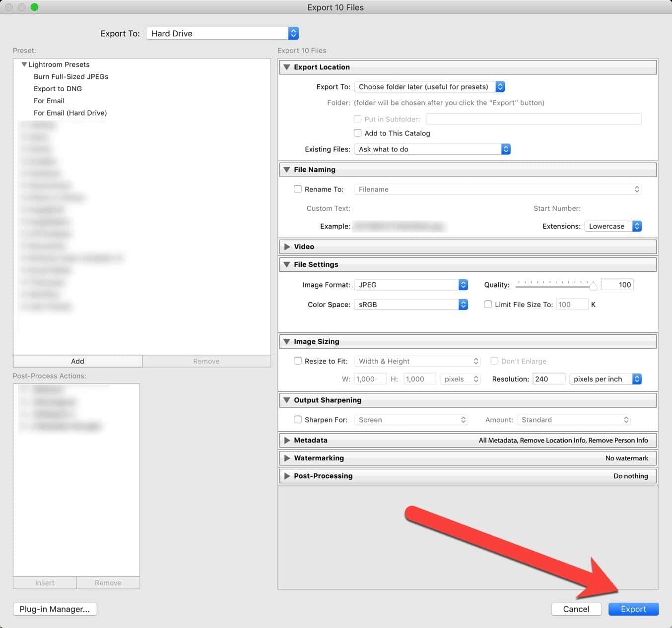Viewport: 672px width, 628px height.
Task: Open the Existing Files dropdown
Action: [x=432, y=149]
